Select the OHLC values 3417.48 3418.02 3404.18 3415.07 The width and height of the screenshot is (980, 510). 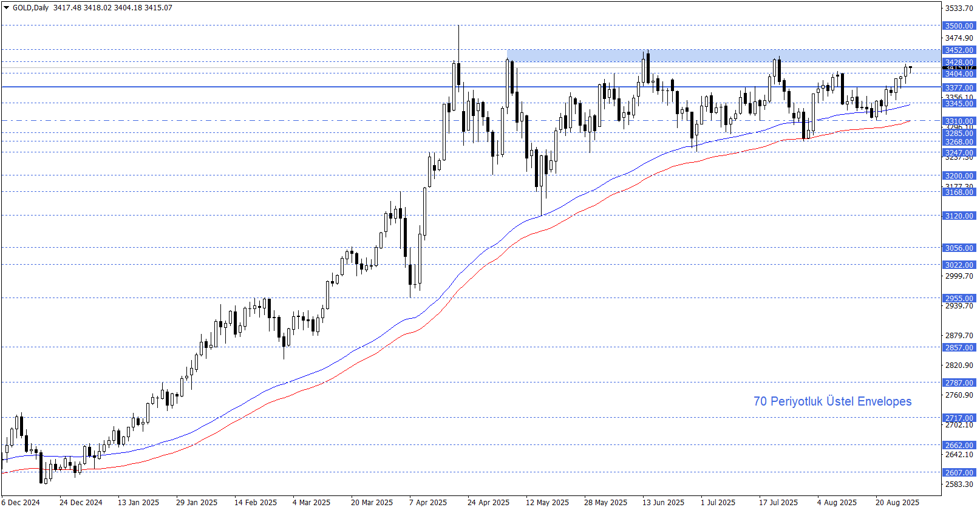113,8
